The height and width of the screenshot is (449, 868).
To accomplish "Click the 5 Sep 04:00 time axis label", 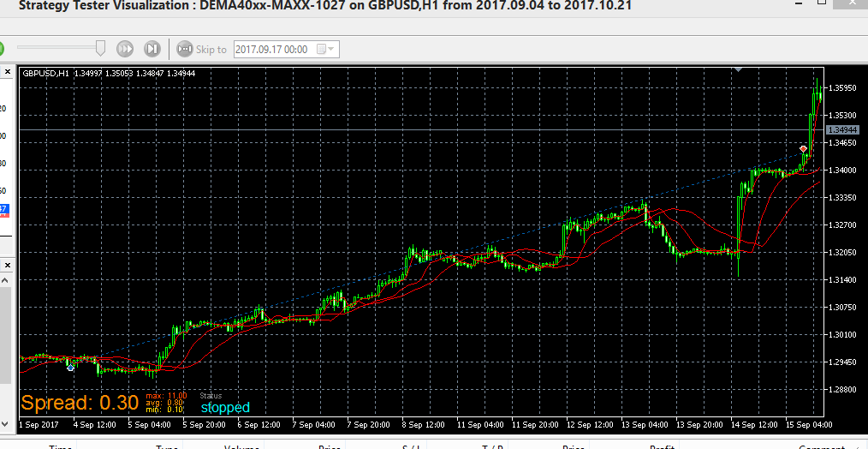I will click(150, 425).
